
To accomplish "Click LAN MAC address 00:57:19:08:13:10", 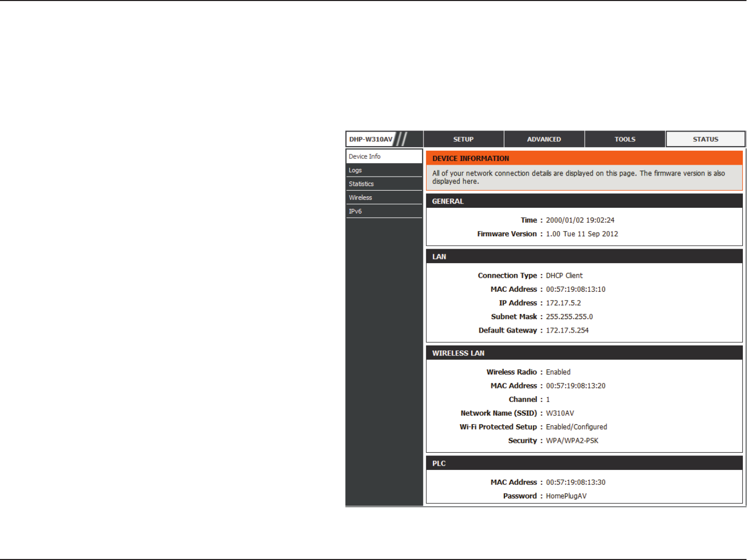I will [575, 290].
